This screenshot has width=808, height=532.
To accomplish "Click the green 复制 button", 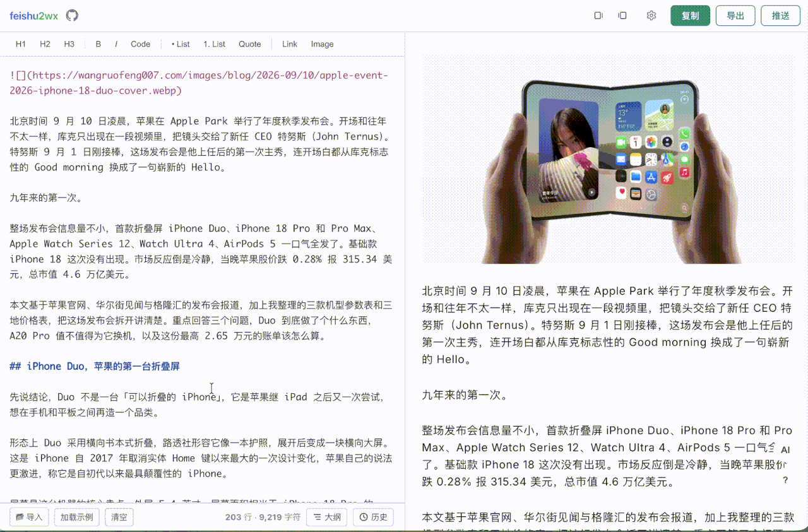I will coord(691,15).
